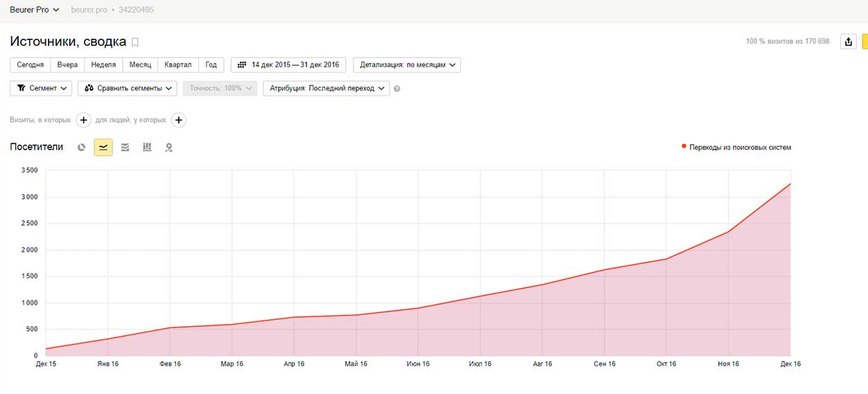Image resolution: width=868 pixels, height=394 pixels.
Task: Open Детализация: по месяцам dropdown
Action: tap(407, 65)
